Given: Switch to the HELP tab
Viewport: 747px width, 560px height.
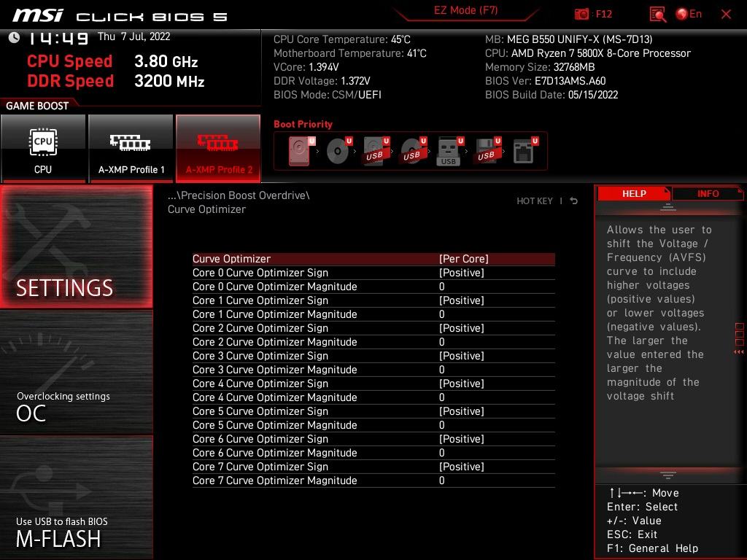Looking at the screenshot, I should (634, 193).
